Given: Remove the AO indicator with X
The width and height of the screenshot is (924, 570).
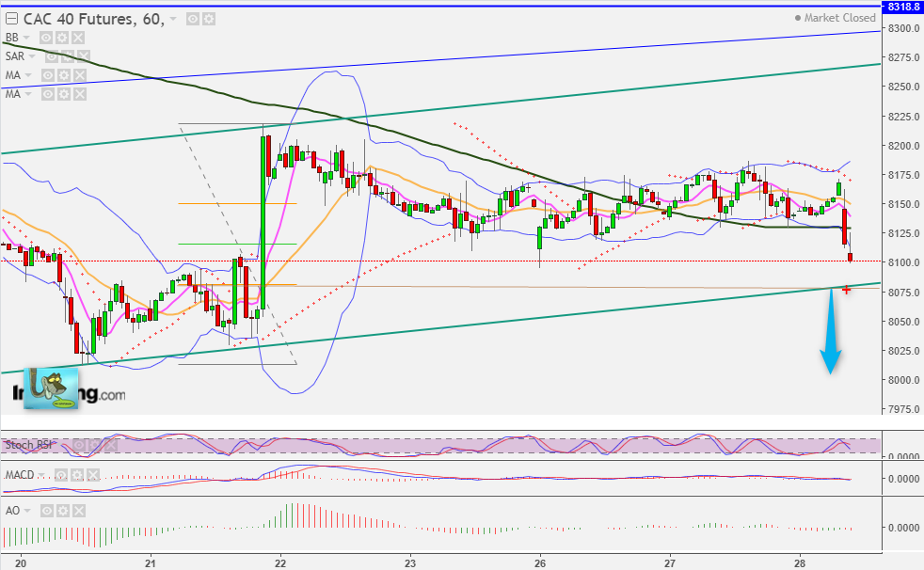Looking at the screenshot, I should [79, 511].
